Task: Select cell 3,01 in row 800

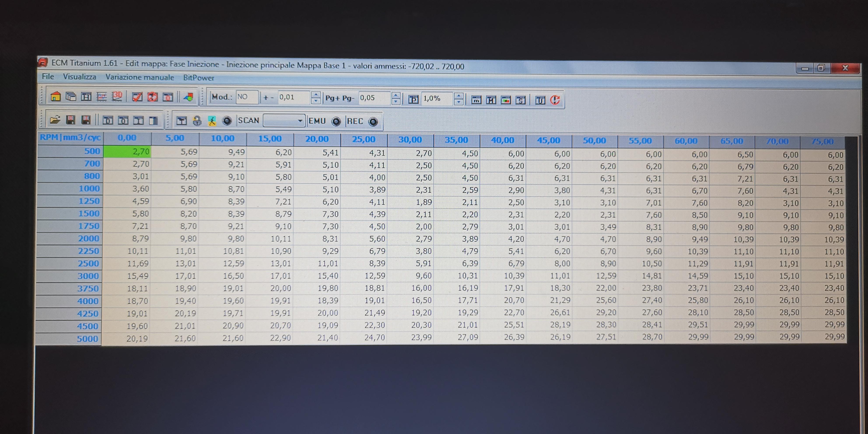Action: click(127, 176)
